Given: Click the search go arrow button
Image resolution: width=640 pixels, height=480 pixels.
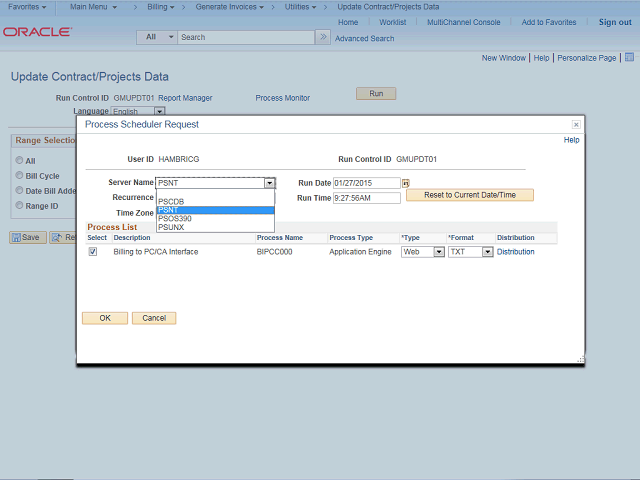Looking at the screenshot, I should pyautogui.click(x=322, y=37).
